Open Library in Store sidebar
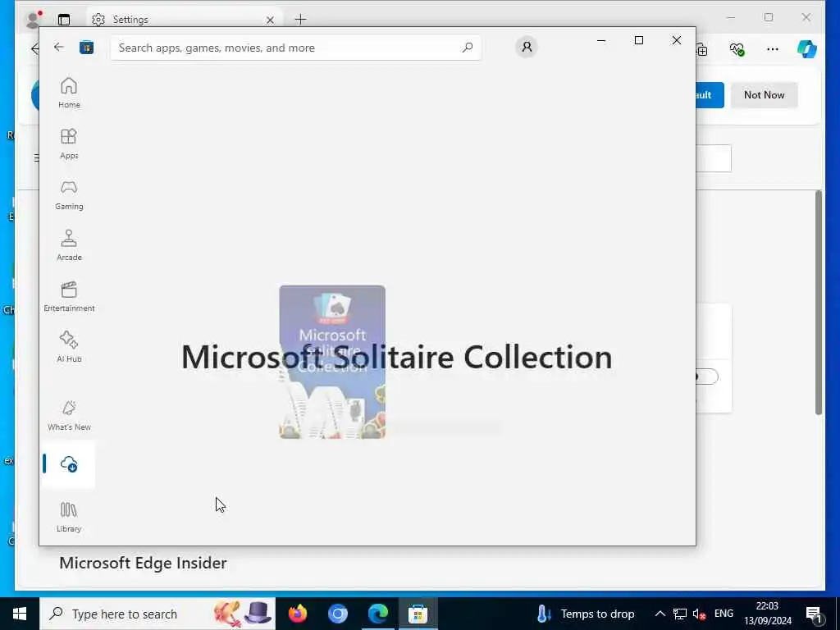Screen dimensions: 840x630 coord(69,517)
